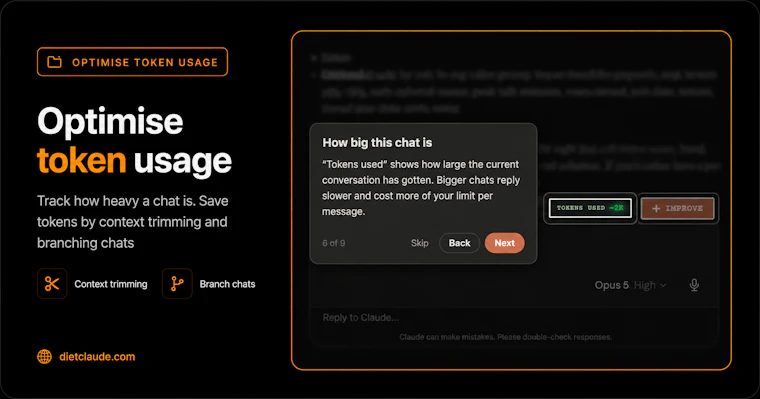
Task: Click the Branch chats label
Action: coord(227,284)
